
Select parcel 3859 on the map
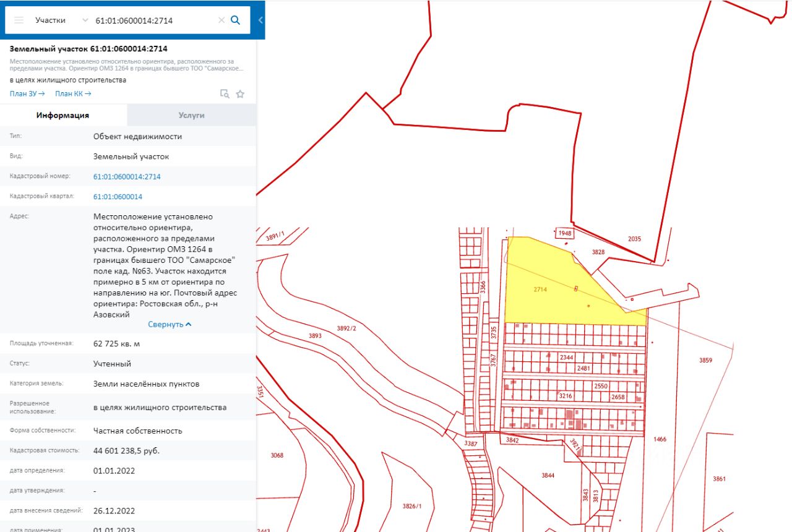[x=706, y=360]
